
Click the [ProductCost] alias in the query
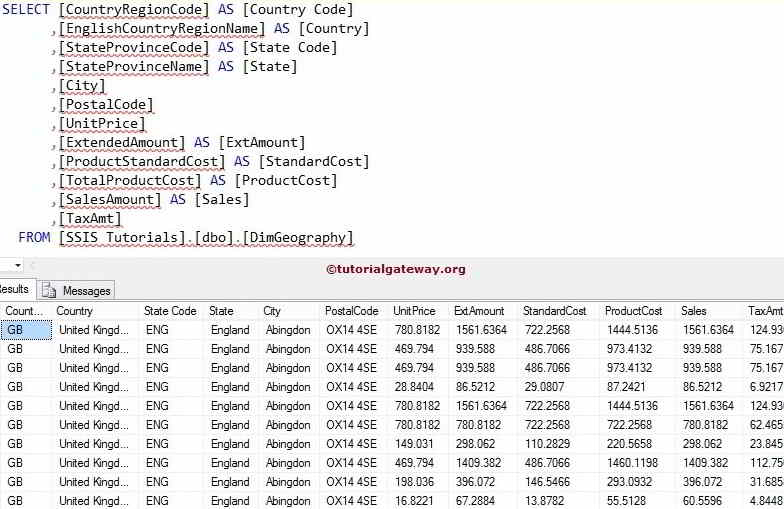click(x=286, y=180)
